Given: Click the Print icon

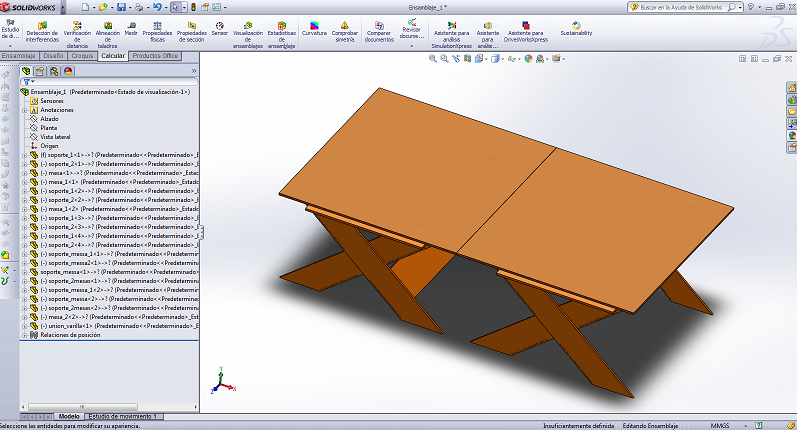Looking at the screenshot, I should coord(139,7).
